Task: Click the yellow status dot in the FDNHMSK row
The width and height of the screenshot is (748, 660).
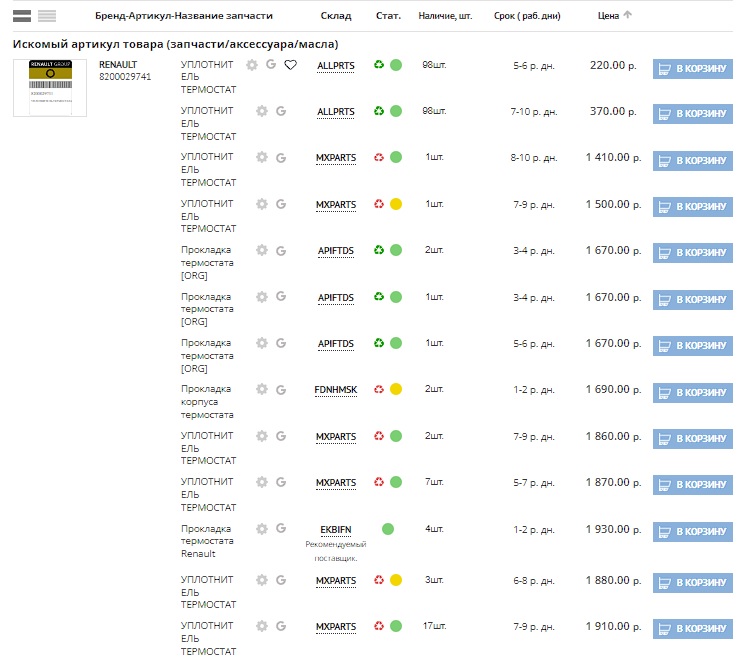Action: [x=396, y=390]
